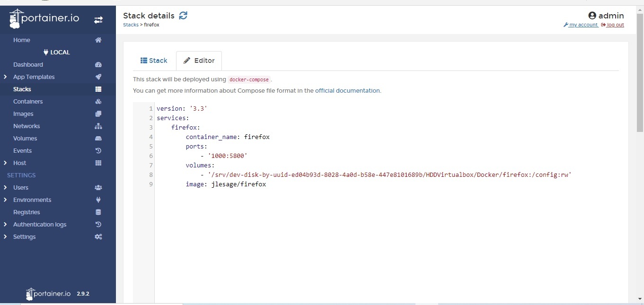Image resolution: width=644 pixels, height=305 pixels.
Task: Click the Volumes disk icon
Action: coord(98,139)
